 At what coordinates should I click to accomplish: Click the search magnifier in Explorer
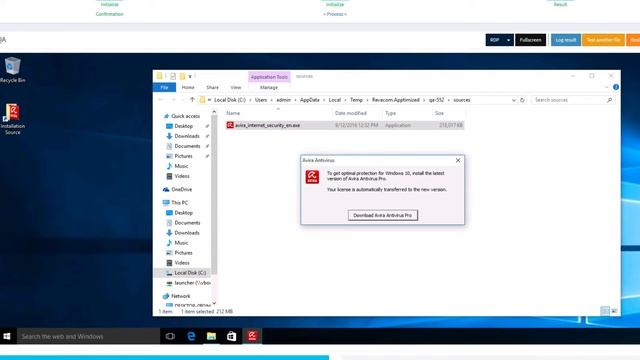pos(609,100)
